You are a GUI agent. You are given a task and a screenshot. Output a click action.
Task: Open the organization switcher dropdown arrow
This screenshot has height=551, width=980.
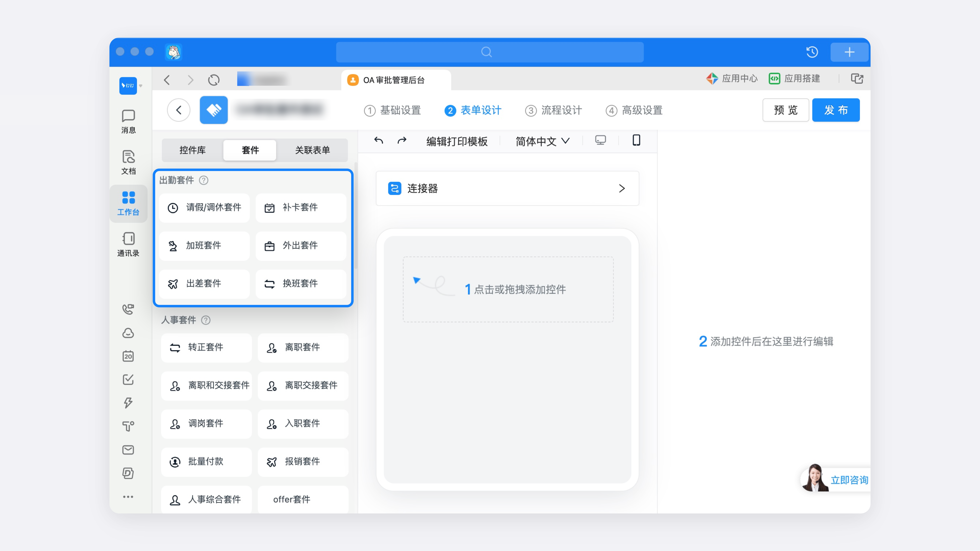pyautogui.click(x=141, y=86)
